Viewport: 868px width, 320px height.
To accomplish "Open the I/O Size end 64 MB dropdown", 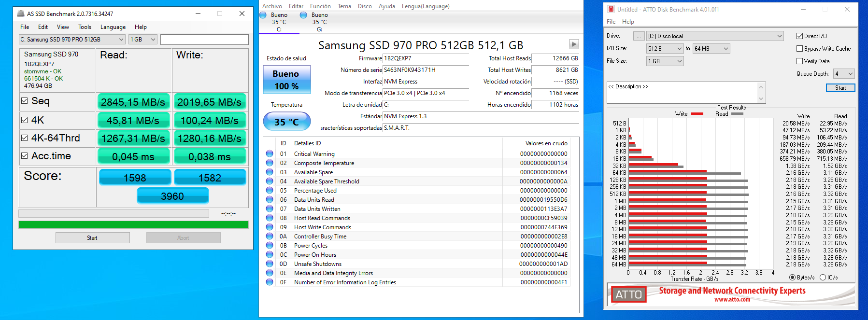I will (x=711, y=48).
